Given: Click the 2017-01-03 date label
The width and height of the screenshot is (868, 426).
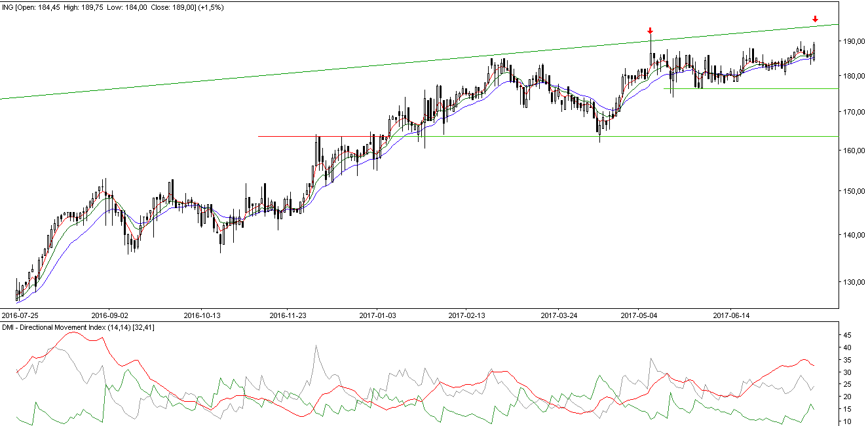Looking at the screenshot, I should [x=378, y=315].
